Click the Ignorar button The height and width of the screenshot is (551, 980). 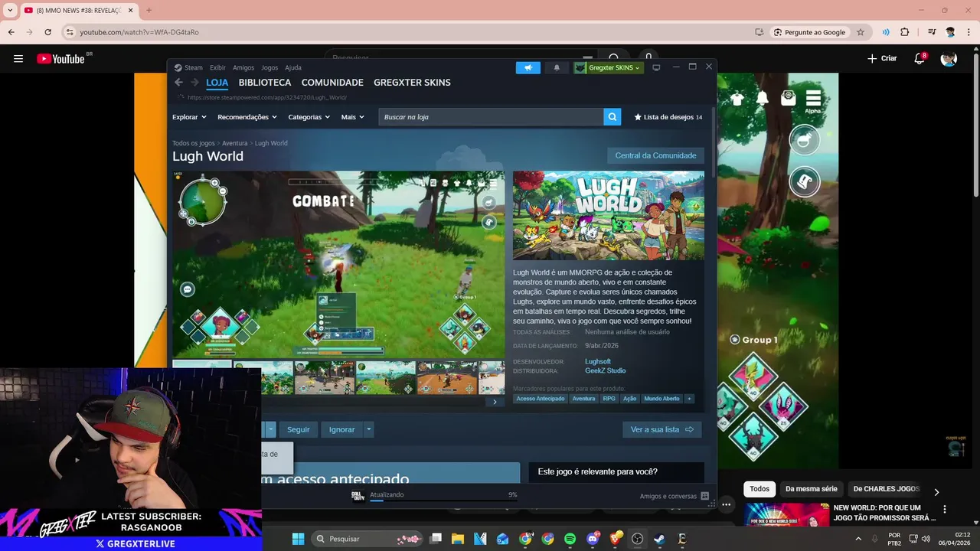point(341,429)
